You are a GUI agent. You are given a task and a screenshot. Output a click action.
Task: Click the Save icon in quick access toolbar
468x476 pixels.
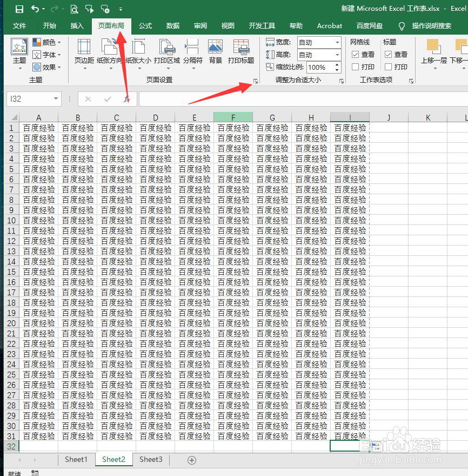19,9
